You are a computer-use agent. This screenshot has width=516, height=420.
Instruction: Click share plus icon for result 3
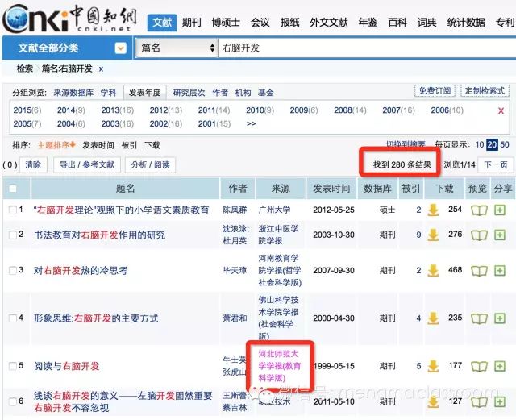click(x=501, y=270)
